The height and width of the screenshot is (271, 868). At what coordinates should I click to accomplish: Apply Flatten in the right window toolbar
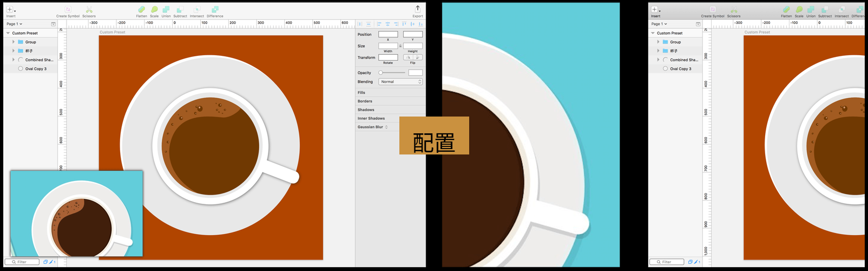click(786, 10)
